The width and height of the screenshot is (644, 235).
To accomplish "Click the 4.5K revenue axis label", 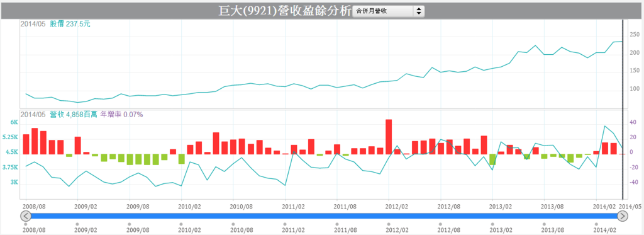I will click(x=11, y=152).
